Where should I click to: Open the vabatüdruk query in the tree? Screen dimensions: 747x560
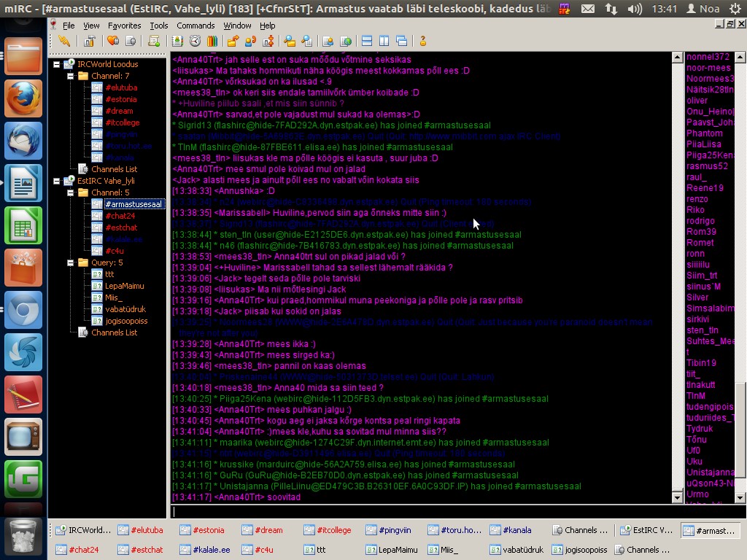tap(125, 309)
